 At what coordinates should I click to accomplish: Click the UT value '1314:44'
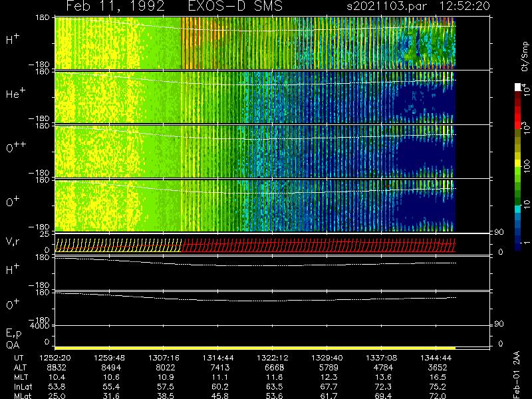[218, 358]
